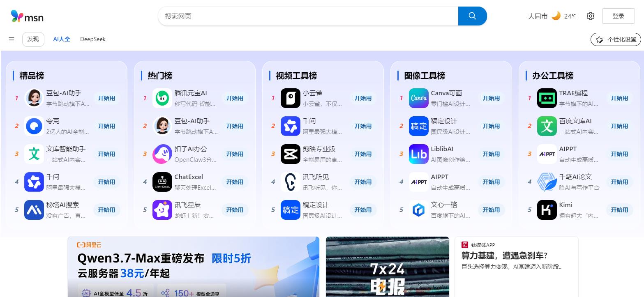Select the 剪映专业版 app icon
The width and height of the screenshot is (644, 297).
tap(291, 154)
